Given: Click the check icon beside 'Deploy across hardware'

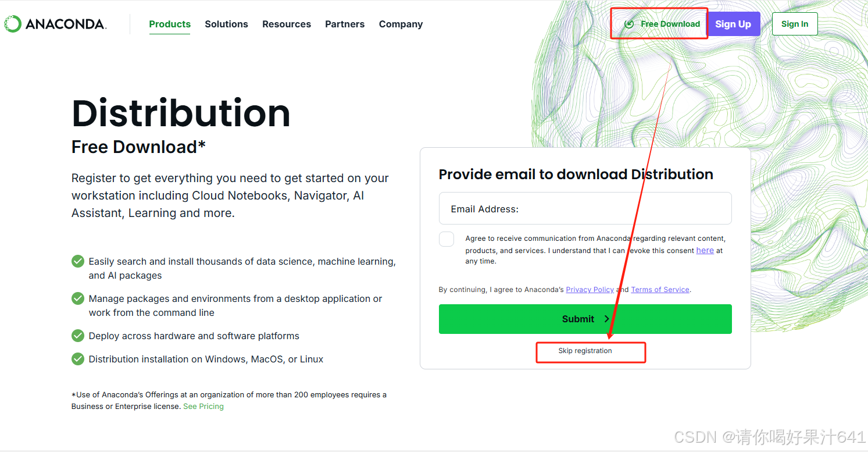Looking at the screenshot, I should 78,336.
